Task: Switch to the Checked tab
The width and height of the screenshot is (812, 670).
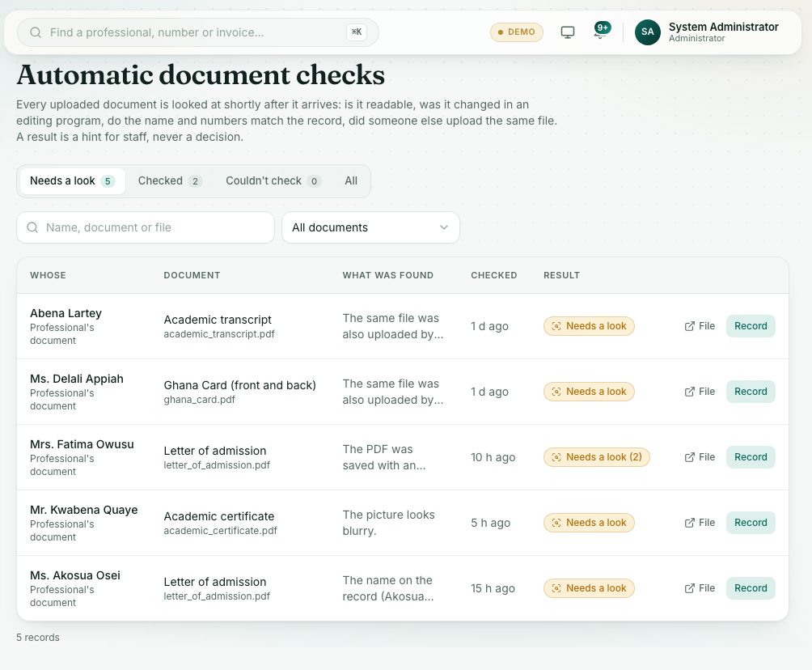Action: (x=169, y=180)
